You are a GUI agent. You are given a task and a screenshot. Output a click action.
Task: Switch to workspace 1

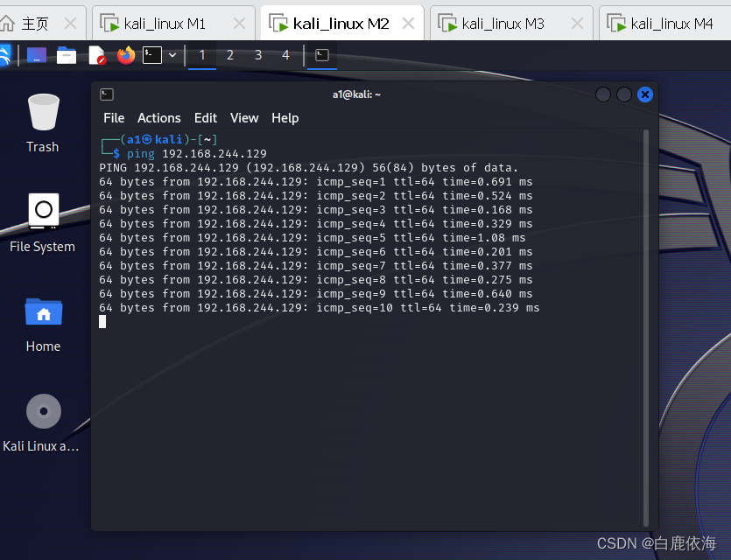[202, 55]
